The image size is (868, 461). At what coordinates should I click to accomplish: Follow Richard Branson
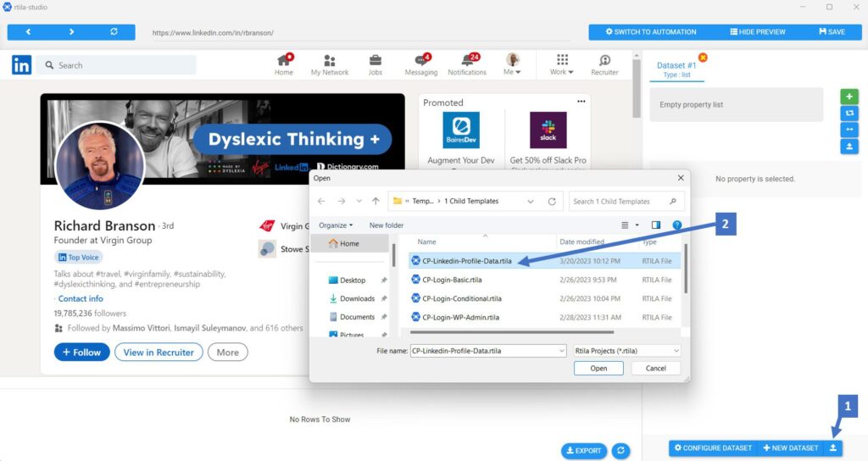pos(81,353)
